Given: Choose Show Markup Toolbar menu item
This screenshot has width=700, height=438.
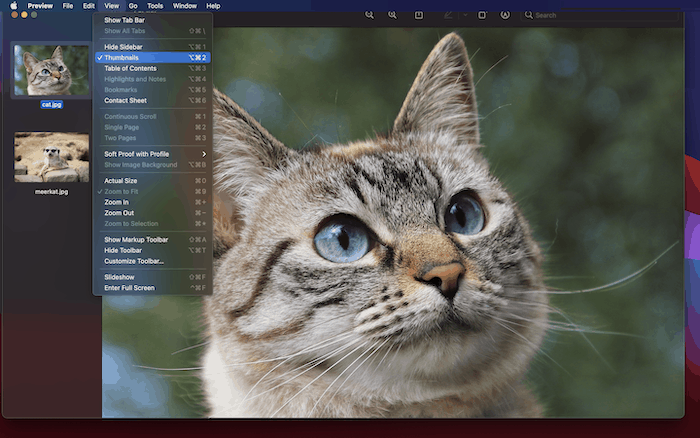Looking at the screenshot, I should coord(152,240).
